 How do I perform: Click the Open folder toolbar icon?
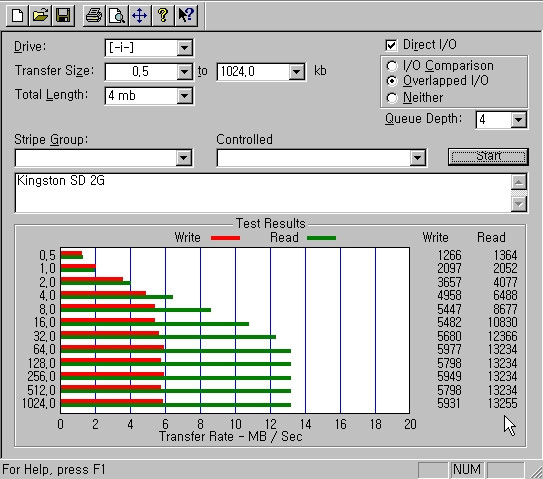[x=40, y=16]
